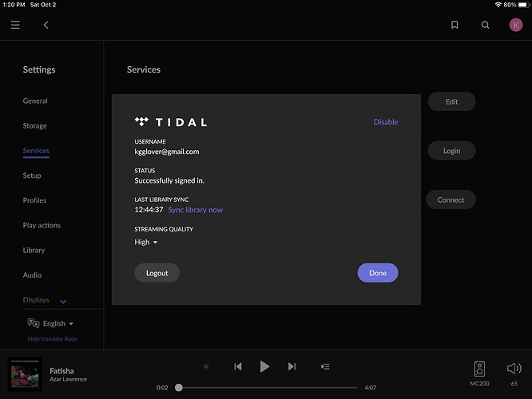
Task: Click Help translate Roon link
Action: coord(53,339)
